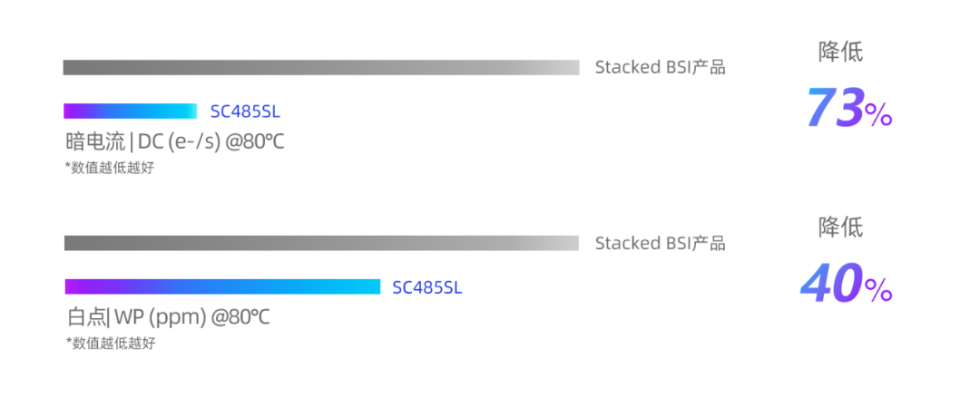Click the 白点 heading text
Image resolution: width=980 pixels, height=397 pixels.
(x=85, y=318)
